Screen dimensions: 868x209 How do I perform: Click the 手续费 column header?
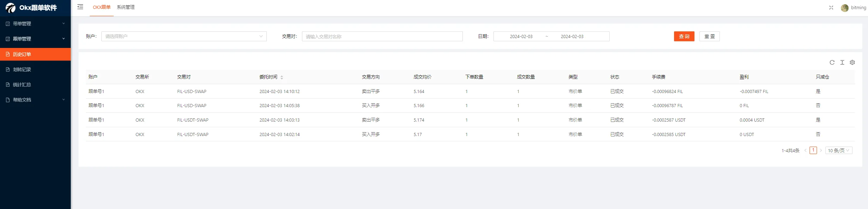click(659, 77)
